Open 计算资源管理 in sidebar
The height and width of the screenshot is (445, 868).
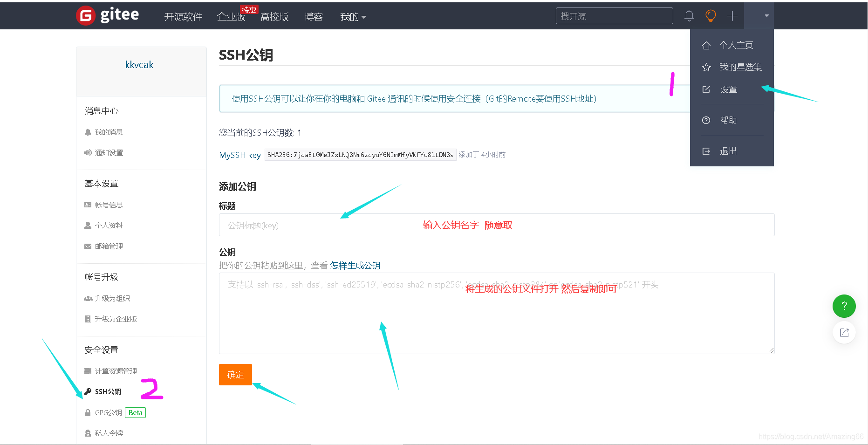[116, 371]
